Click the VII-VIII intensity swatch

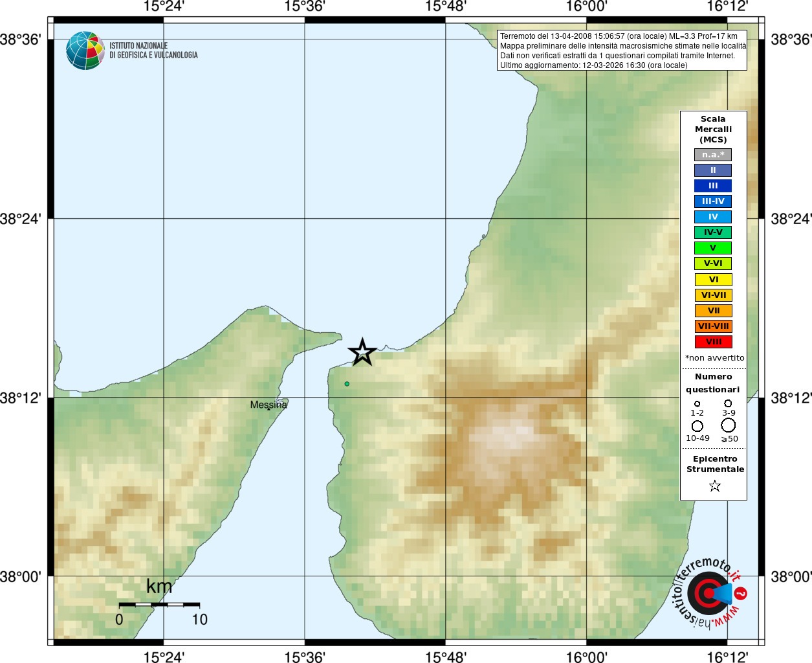click(x=714, y=326)
